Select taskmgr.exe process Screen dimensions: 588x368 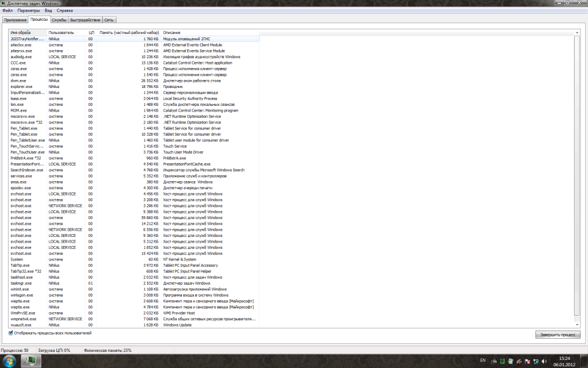pyautogui.click(x=134, y=283)
